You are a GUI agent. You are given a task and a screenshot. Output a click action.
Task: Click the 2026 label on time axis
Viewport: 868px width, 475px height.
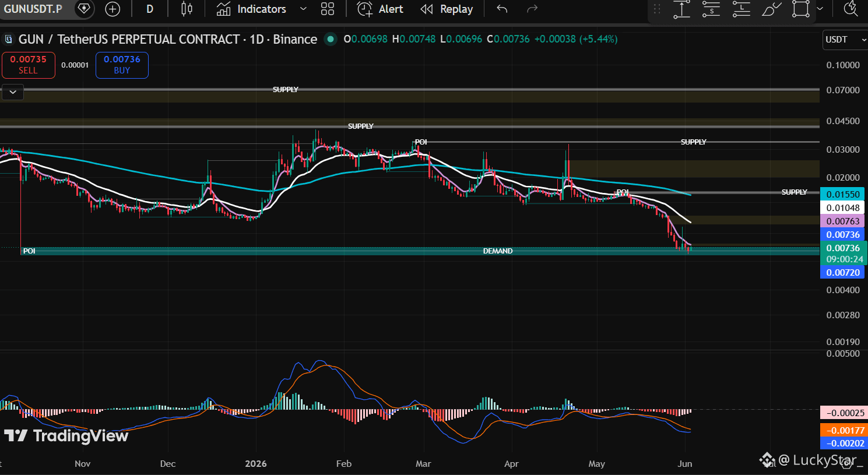[x=256, y=463]
